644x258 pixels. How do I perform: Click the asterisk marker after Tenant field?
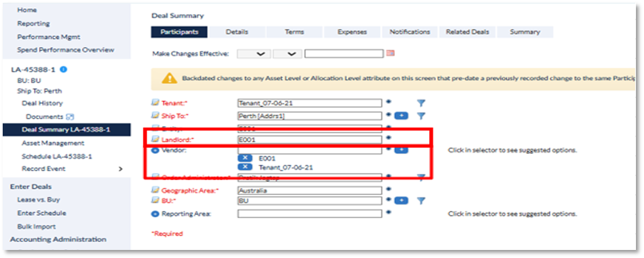tap(388, 101)
